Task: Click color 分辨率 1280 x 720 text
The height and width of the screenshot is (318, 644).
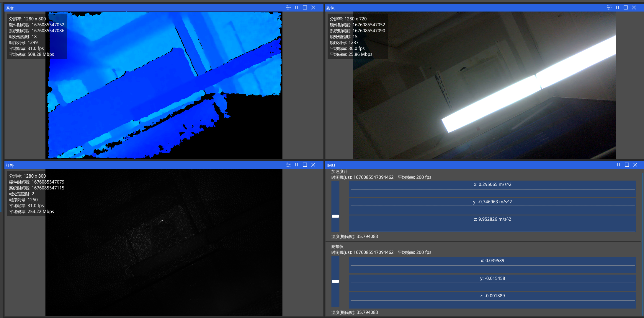Action: pyautogui.click(x=348, y=19)
